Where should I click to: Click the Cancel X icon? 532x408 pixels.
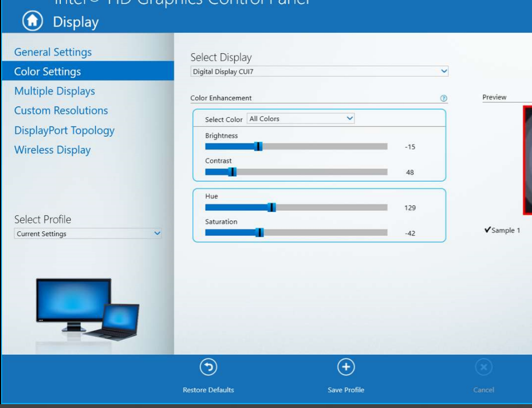point(484,367)
